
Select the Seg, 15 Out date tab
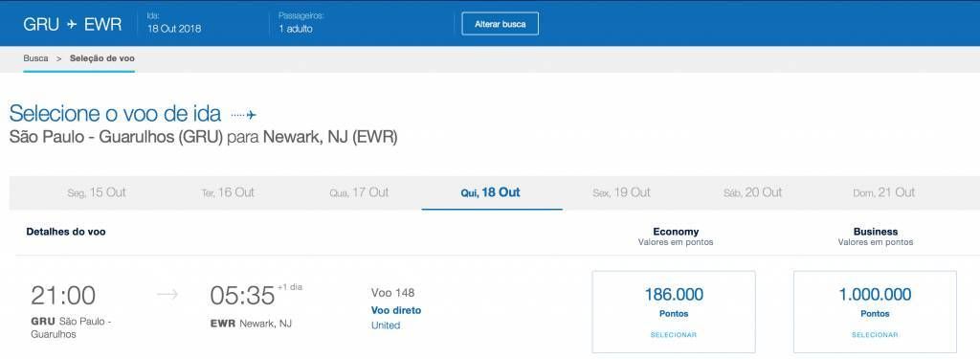tap(97, 192)
